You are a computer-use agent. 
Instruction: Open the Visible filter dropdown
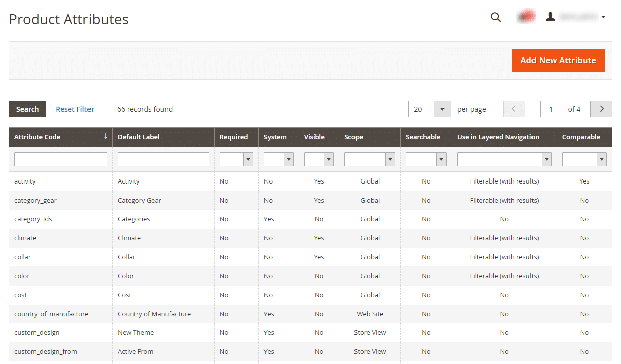(330, 159)
